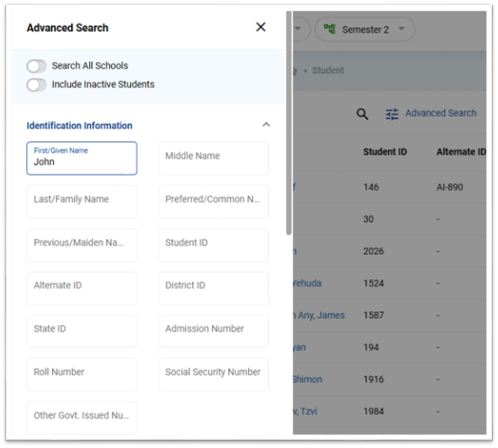Close the Advanced Search panel
The height and width of the screenshot is (448, 498).
point(261,27)
